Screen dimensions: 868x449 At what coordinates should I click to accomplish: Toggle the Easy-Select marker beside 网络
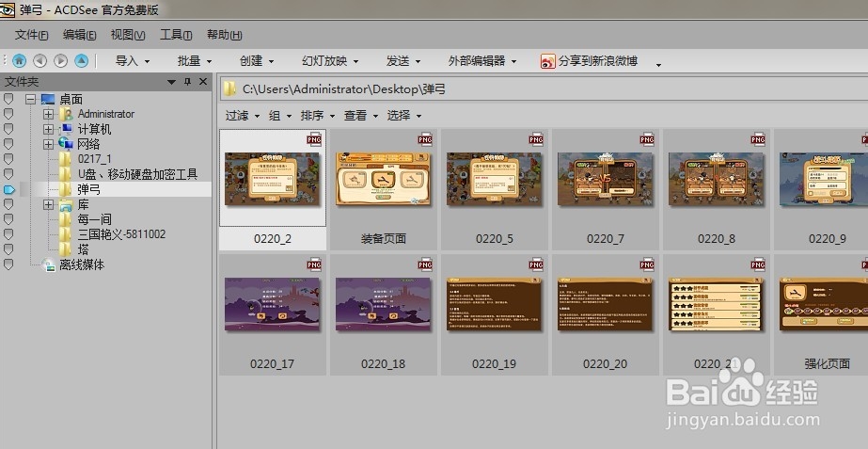pos(8,144)
